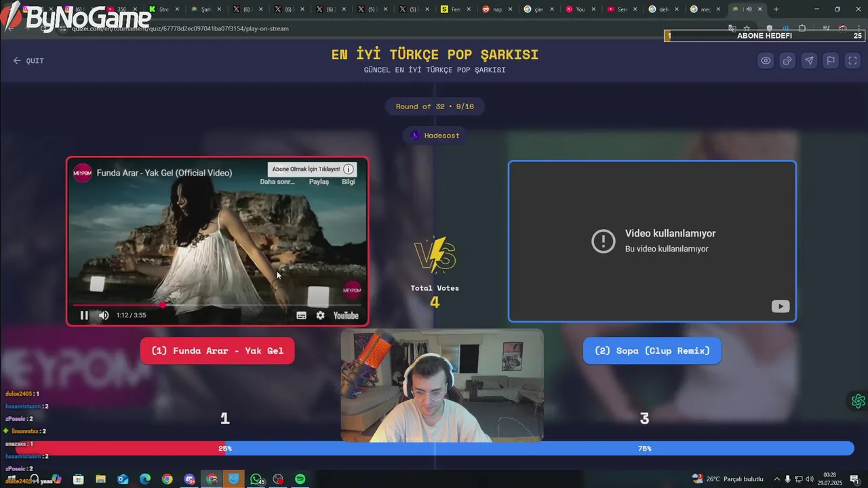Toggle the eye visibility icon in header

[x=766, y=60]
